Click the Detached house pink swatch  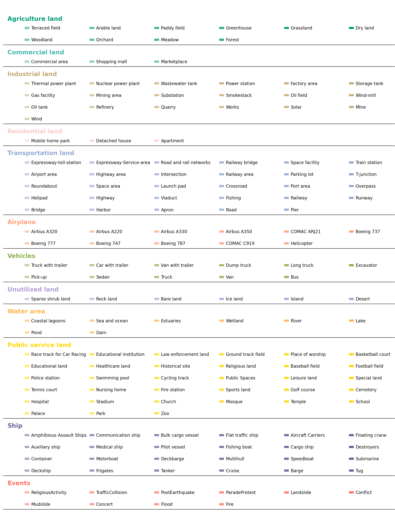92,141
